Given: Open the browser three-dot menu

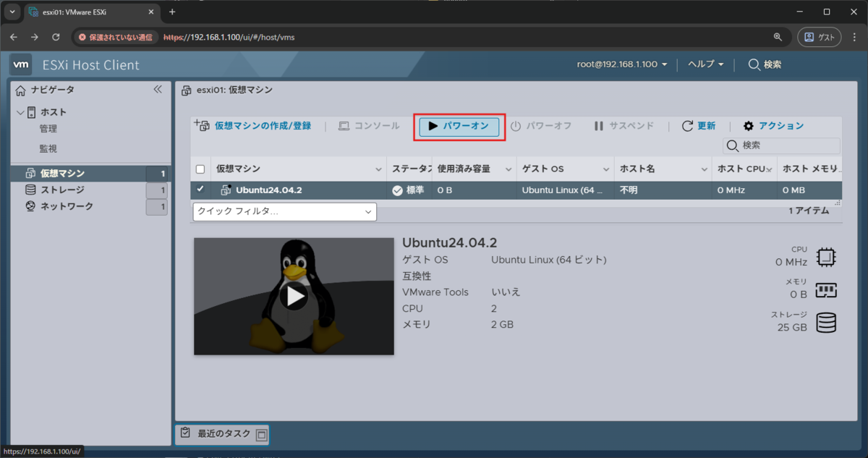Looking at the screenshot, I should (855, 37).
